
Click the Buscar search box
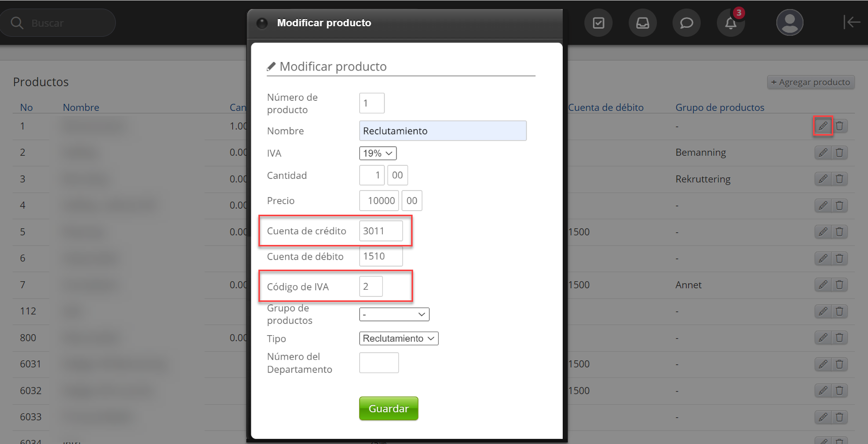(x=58, y=23)
